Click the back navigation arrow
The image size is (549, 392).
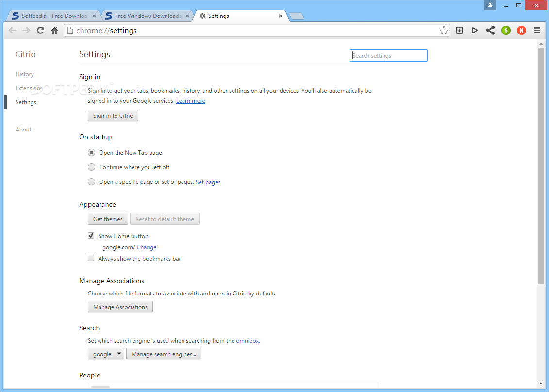pos(12,31)
